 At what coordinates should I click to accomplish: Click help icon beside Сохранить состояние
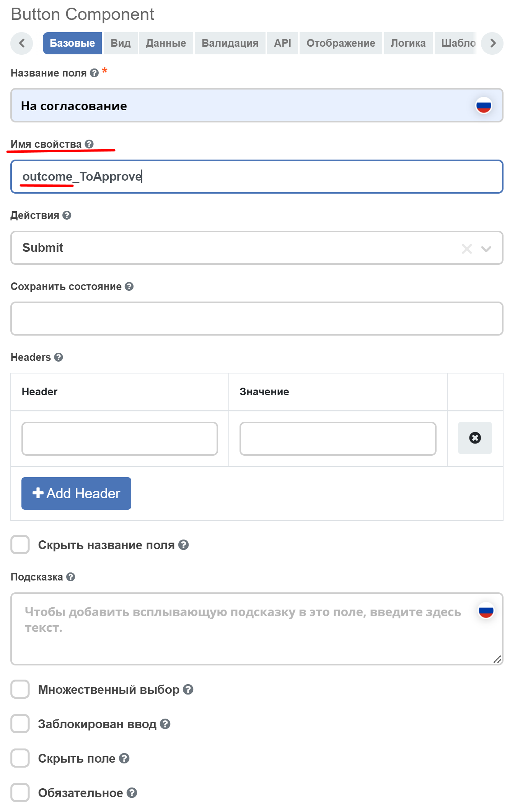(x=129, y=287)
